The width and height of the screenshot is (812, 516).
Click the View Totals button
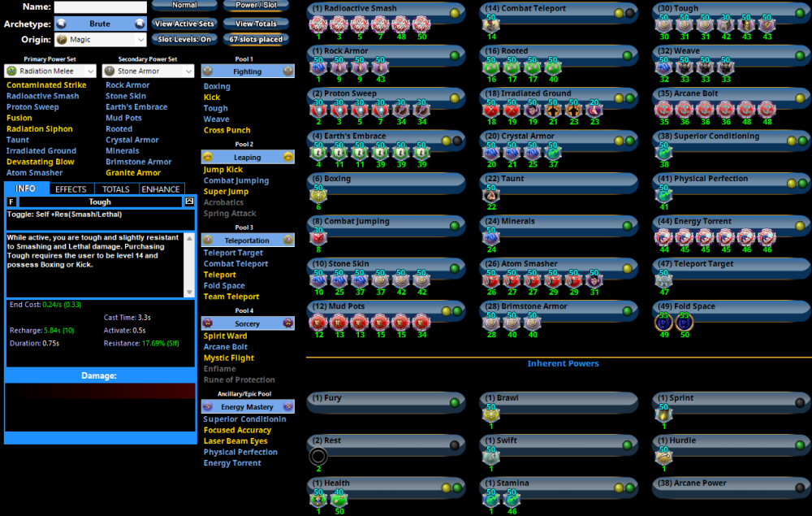(256, 24)
